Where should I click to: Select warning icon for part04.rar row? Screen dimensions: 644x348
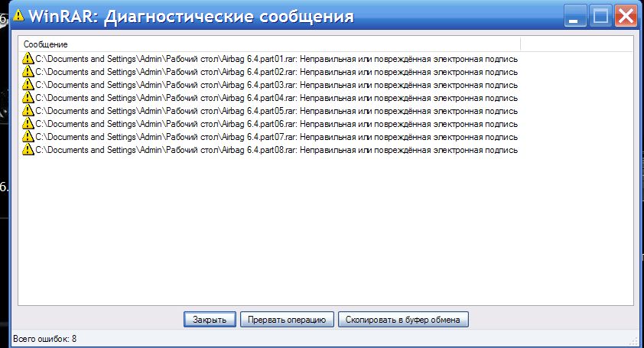pos(28,98)
